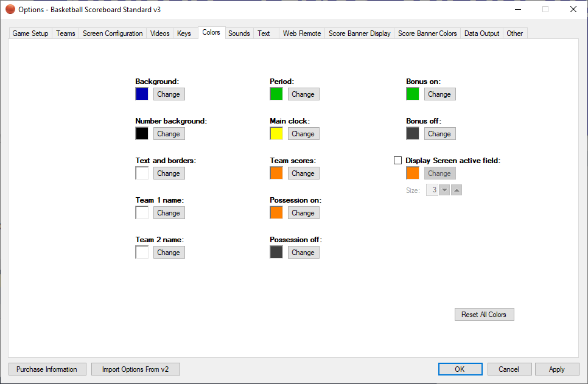This screenshot has width=588, height=384.
Task: Click the Size value field
Action: [x=432, y=190]
